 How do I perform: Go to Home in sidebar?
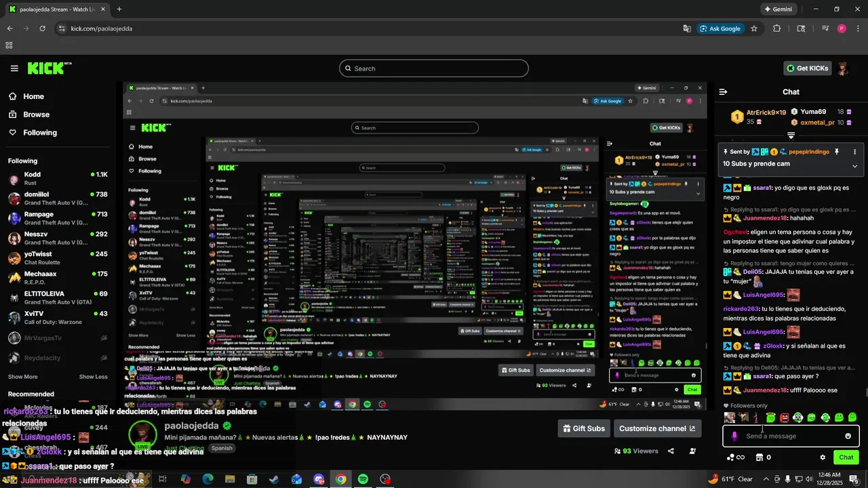coord(26,96)
